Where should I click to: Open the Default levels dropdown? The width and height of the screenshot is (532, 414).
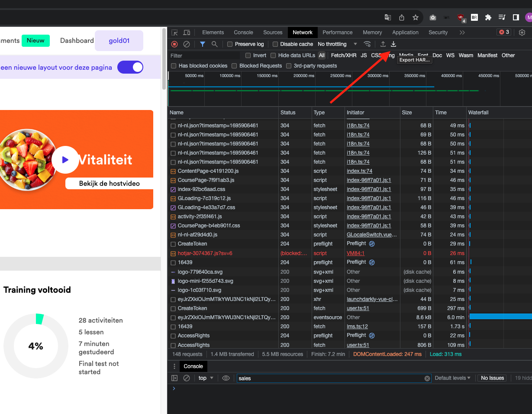[453, 378]
